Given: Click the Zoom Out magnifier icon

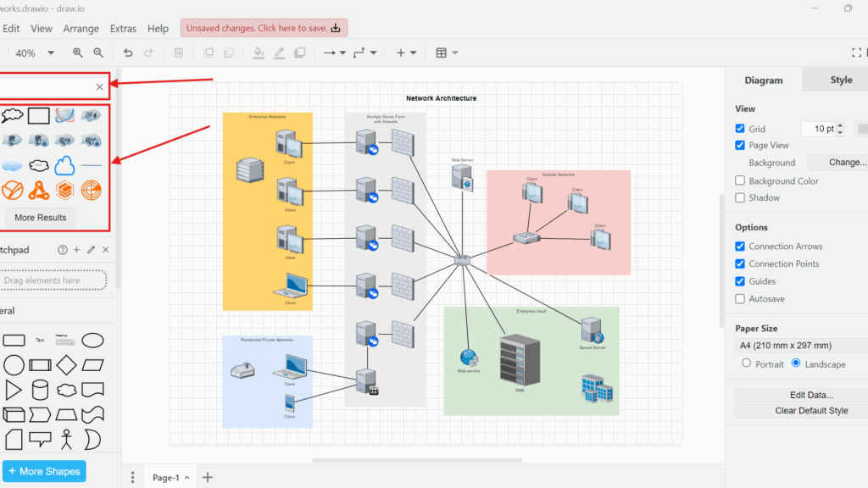Looking at the screenshot, I should click(x=98, y=53).
